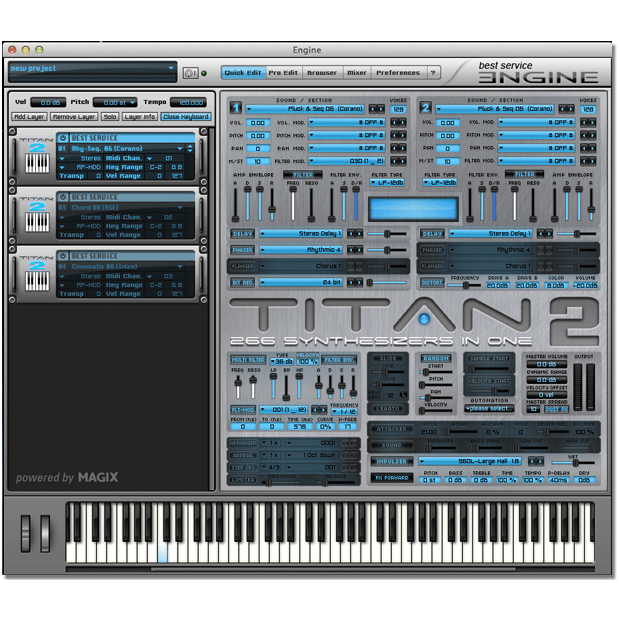Viewport: 620px width, 620px height.
Task: Open the Automation please select dropdown
Action: click(489, 408)
